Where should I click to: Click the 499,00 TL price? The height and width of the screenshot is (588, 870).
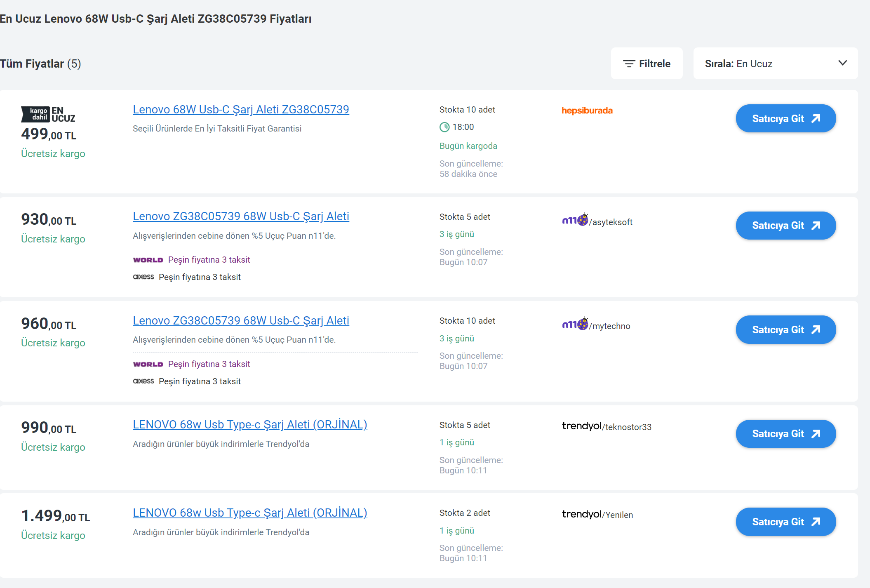point(49,134)
